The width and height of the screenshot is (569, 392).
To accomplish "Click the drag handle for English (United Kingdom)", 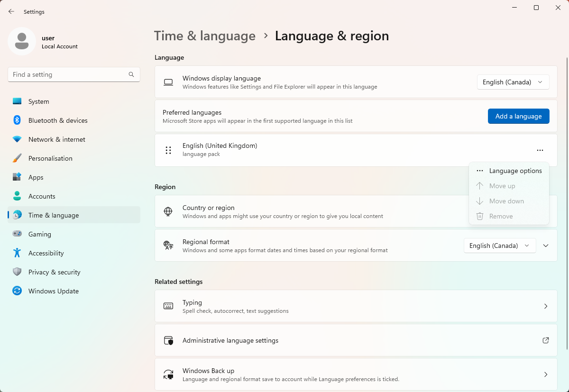I will tap(168, 150).
